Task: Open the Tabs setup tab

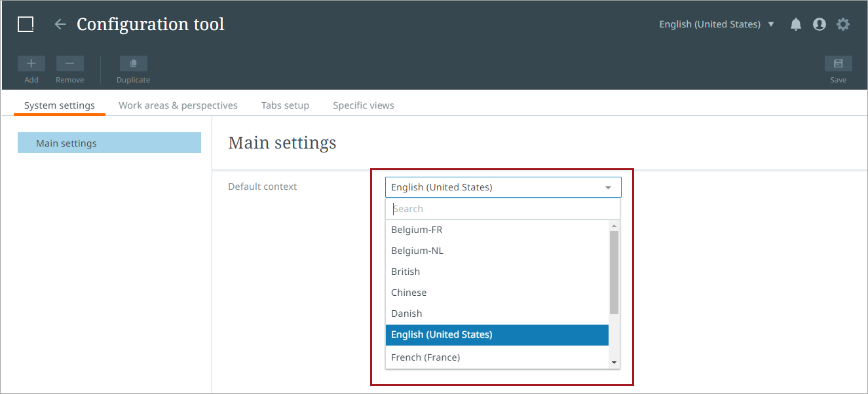Action: point(285,105)
